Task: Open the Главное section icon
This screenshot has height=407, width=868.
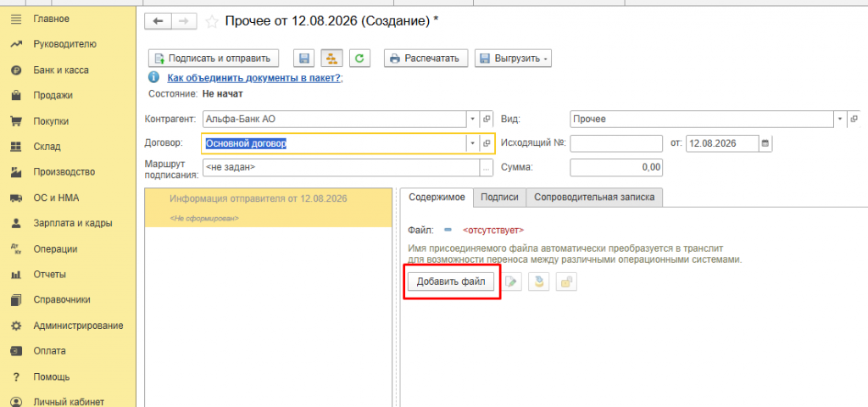Action: 16,19
